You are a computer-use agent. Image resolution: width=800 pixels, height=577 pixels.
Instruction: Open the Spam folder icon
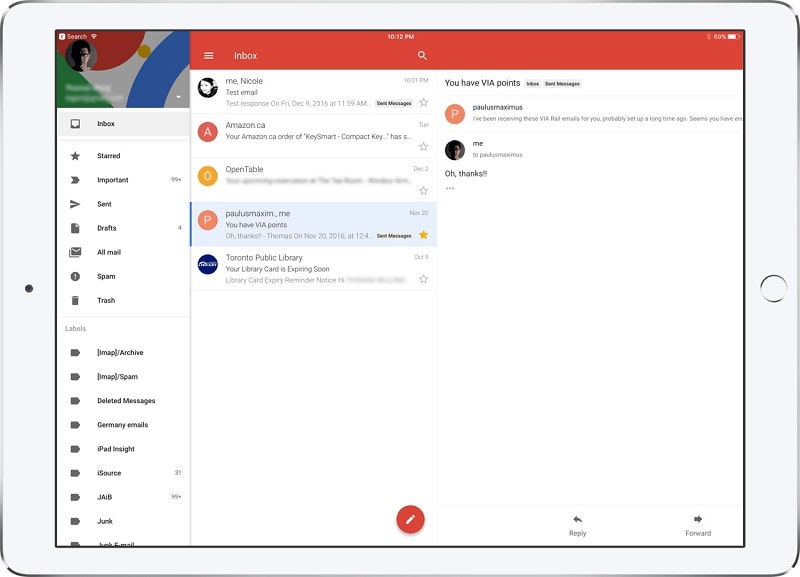75,276
